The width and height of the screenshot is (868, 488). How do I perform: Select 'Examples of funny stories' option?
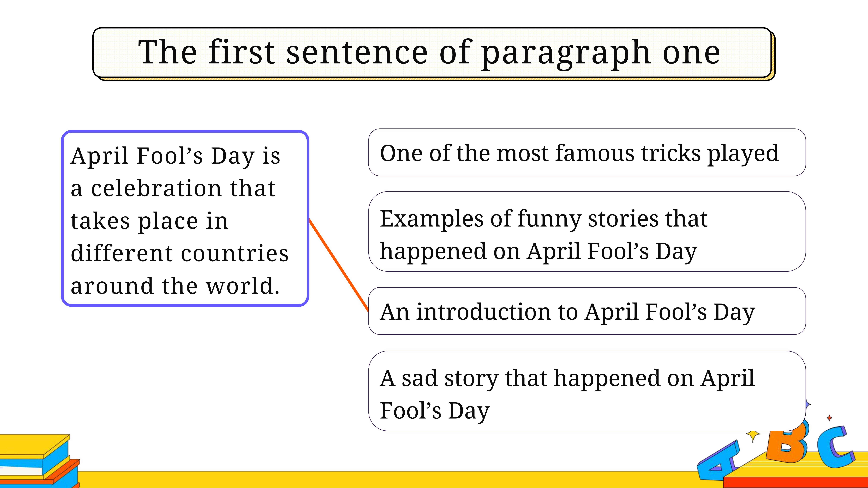pyautogui.click(x=587, y=231)
